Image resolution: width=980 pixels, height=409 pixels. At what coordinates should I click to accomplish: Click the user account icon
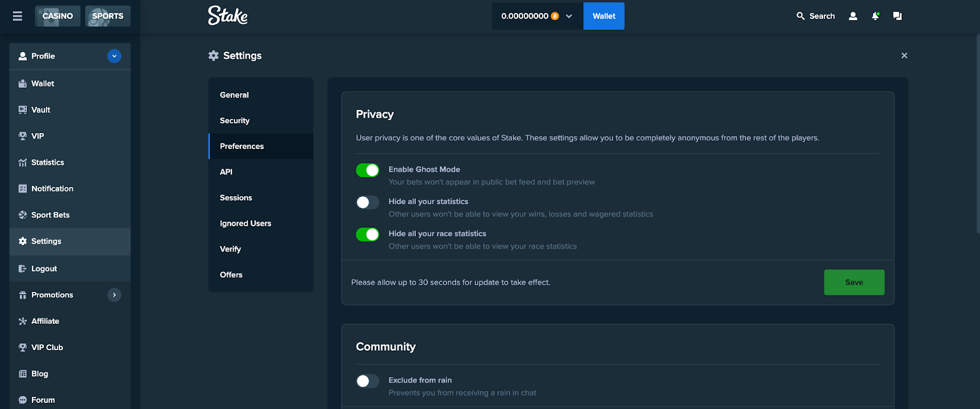(853, 16)
